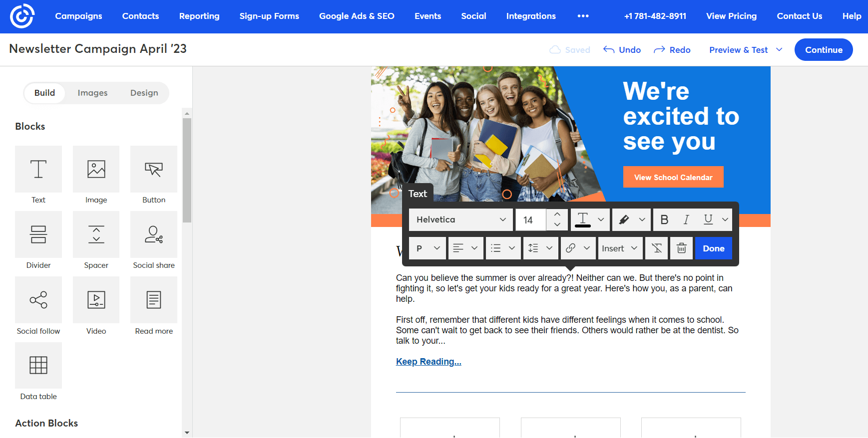Increase font size with up arrow
868x438 pixels.
coord(557,214)
